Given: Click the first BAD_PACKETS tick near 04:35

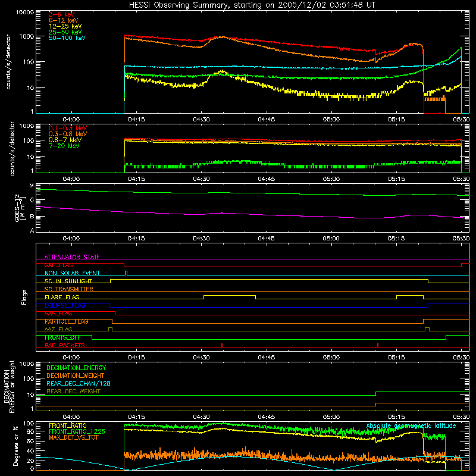Looking at the screenshot, I should [222, 345].
